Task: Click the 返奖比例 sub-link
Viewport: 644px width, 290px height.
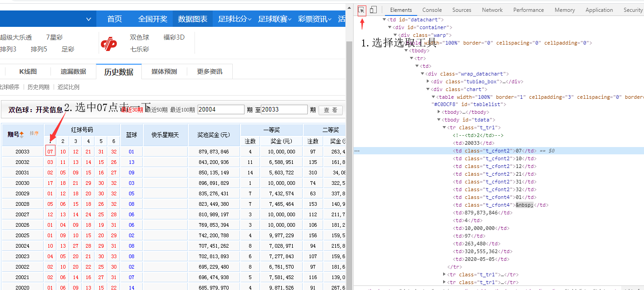Action: (68, 87)
